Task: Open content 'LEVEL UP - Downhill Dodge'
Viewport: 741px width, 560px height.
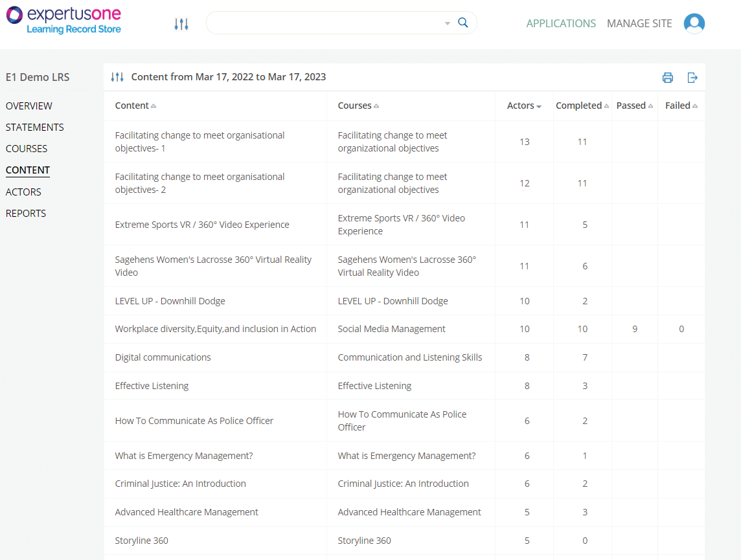Action: pyautogui.click(x=170, y=301)
